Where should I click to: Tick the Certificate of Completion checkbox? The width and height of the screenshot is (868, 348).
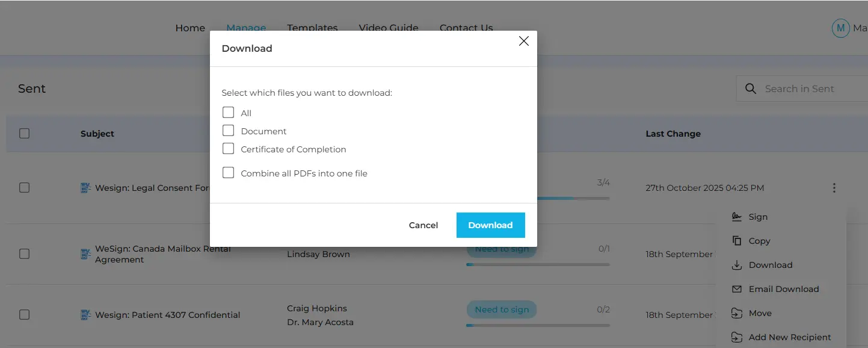[228, 149]
